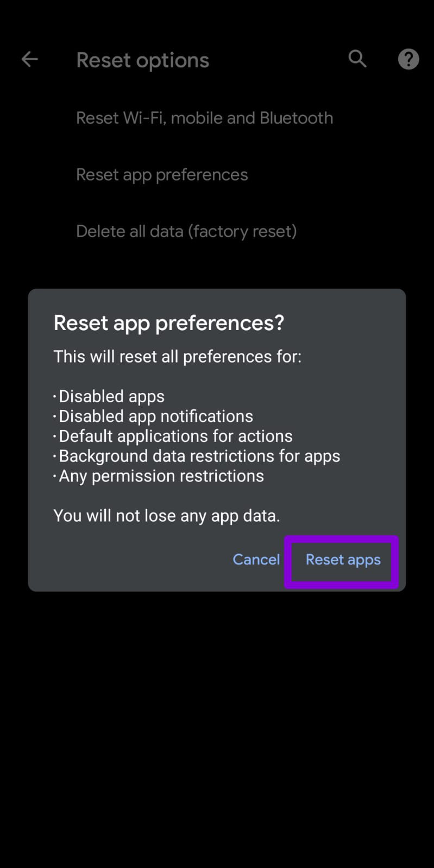Tap the back arrow icon
Image resolution: width=434 pixels, height=868 pixels.
tap(30, 59)
